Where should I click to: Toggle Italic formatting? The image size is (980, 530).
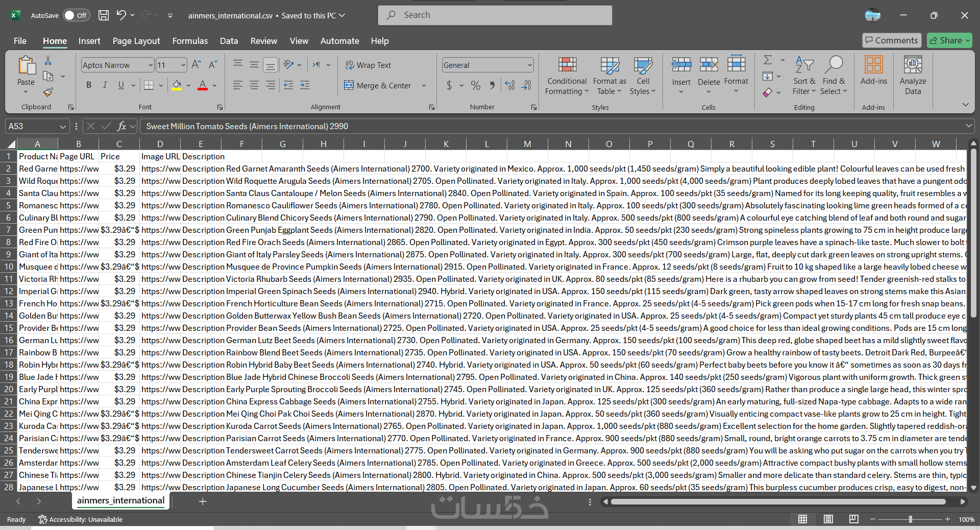click(105, 85)
